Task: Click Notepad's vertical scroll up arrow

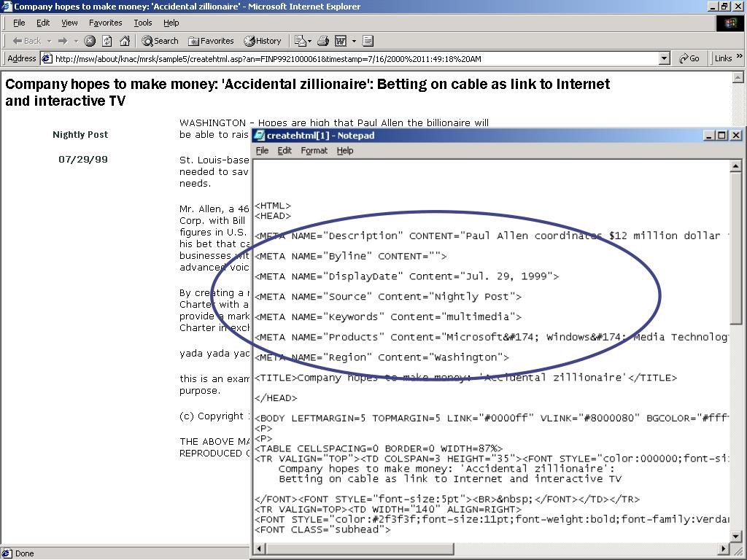Action: (x=735, y=166)
